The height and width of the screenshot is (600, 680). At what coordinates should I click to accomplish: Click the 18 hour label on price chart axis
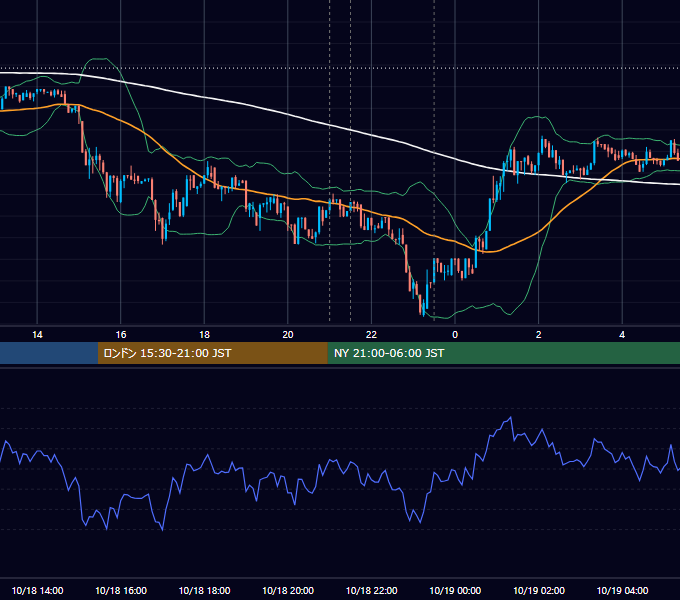[x=204, y=335]
